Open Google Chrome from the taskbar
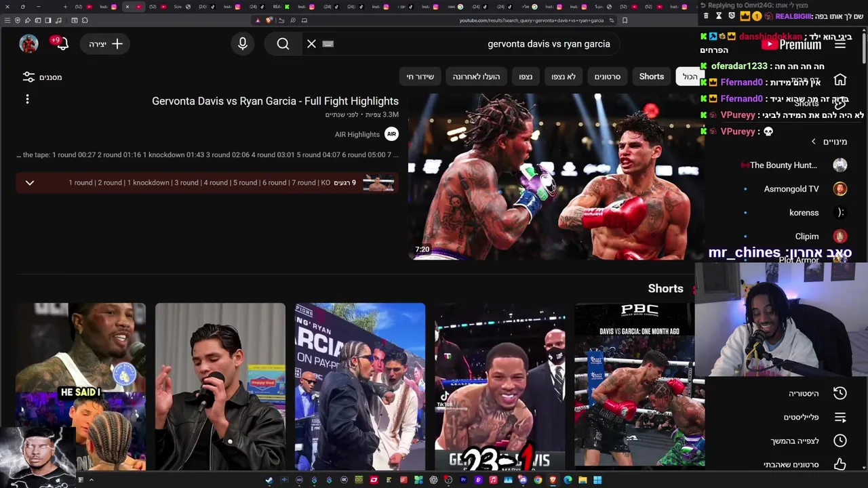 tap(538, 480)
